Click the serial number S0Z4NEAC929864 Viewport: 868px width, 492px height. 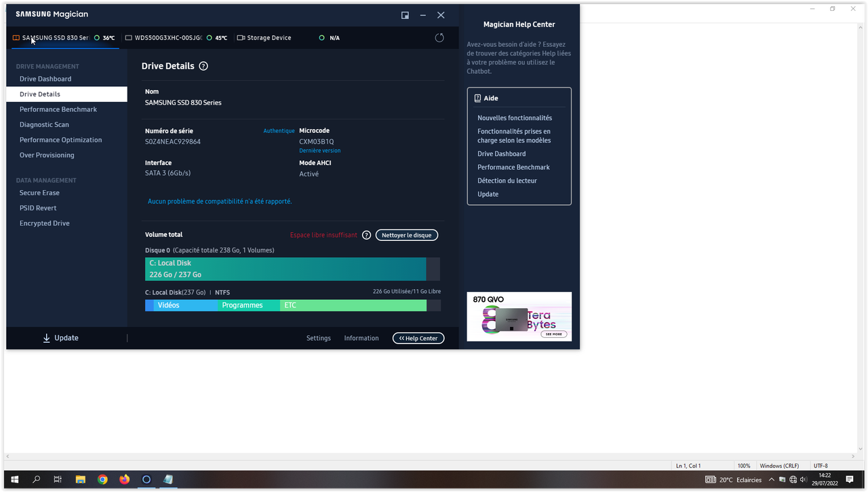[x=173, y=142]
